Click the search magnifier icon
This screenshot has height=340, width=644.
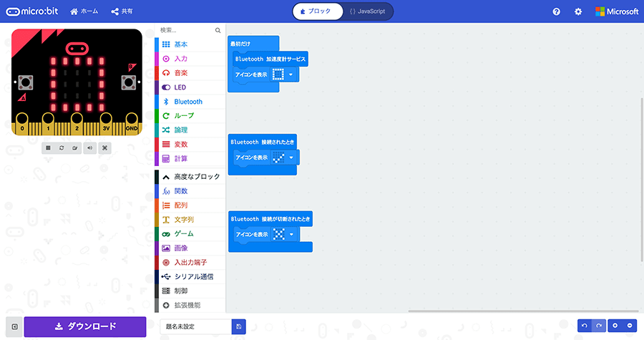tap(218, 30)
